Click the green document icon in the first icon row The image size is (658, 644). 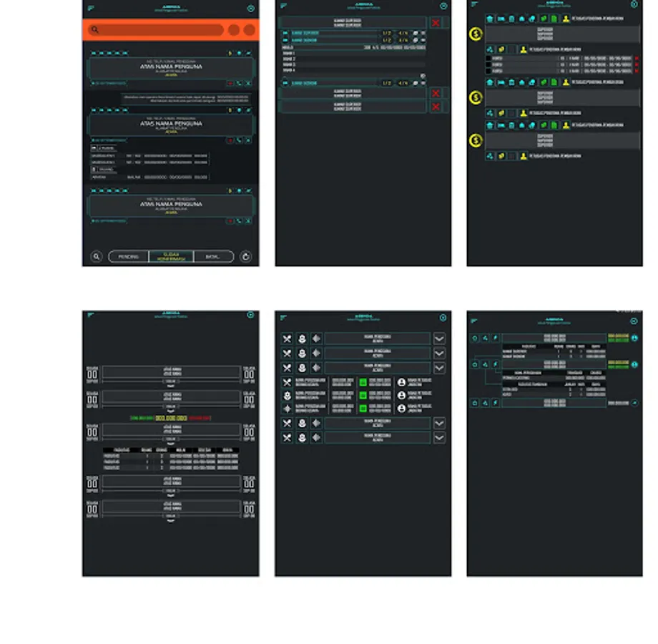point(554,19)
